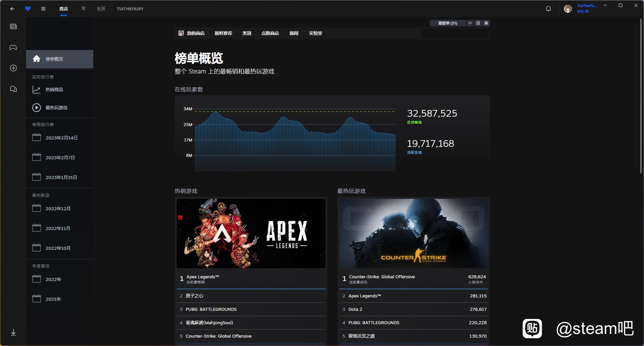Click the ¥31.18 wallet balance
Screen dimensions: 644x346
point(583,11)
